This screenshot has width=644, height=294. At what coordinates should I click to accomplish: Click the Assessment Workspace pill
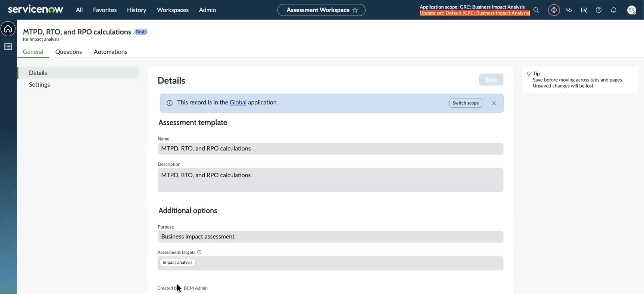(x=321, y=10)
